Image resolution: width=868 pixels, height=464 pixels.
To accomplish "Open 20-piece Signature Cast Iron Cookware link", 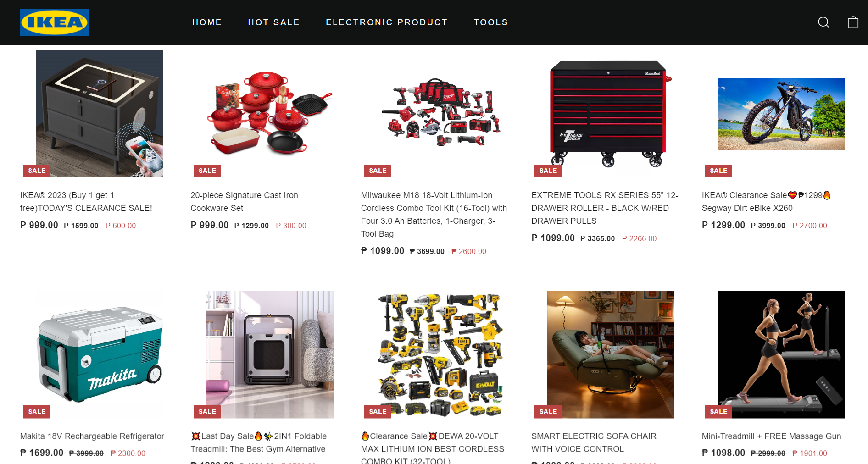I will (x=245, y=202).
